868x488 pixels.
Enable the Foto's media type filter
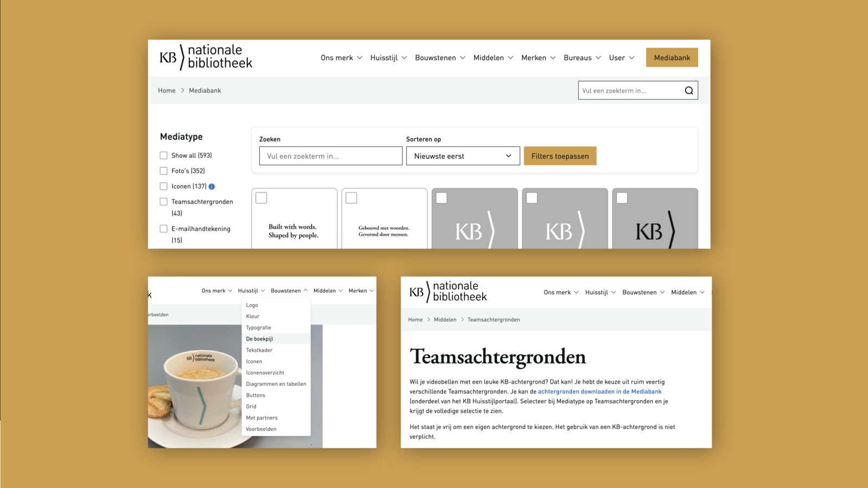click(x=163, y=170)
